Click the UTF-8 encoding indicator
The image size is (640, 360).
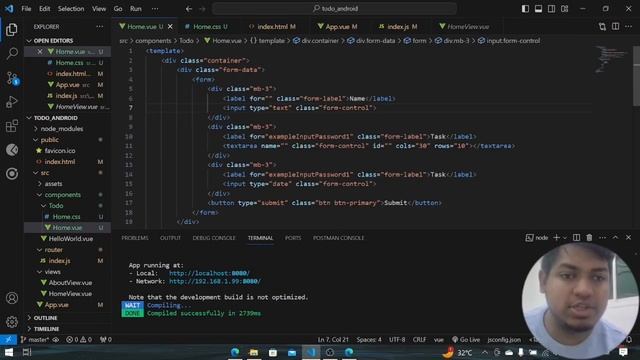click(x=397, y=340)
